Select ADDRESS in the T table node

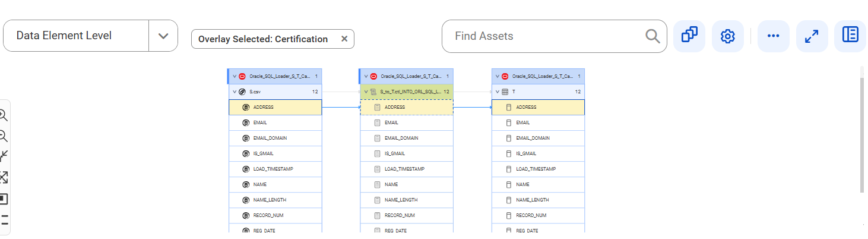[x=538, y=107]
